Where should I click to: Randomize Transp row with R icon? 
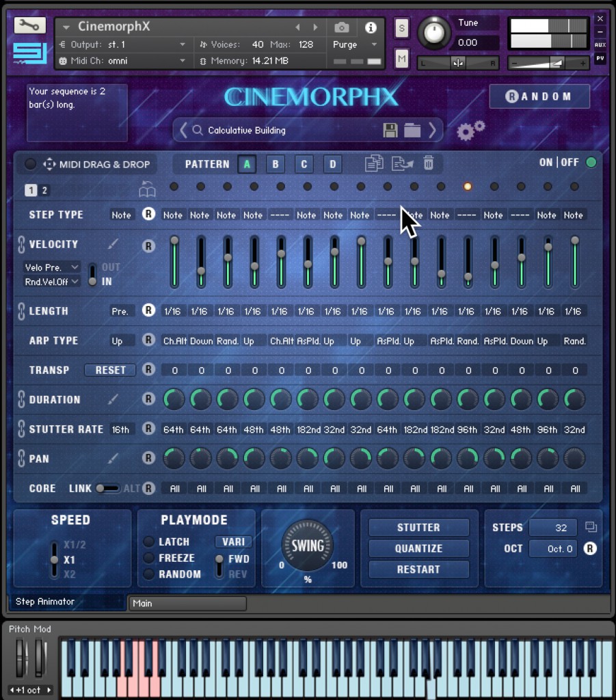click(x=148, y=369)
